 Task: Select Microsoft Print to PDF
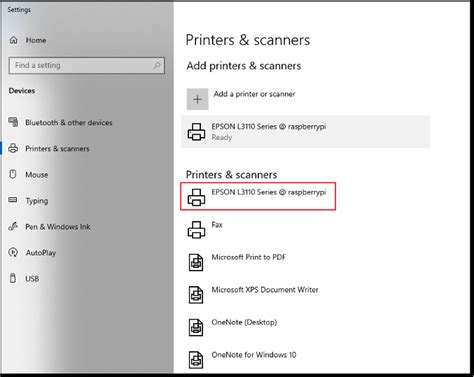pyautogui.click(x=249, y=257)
